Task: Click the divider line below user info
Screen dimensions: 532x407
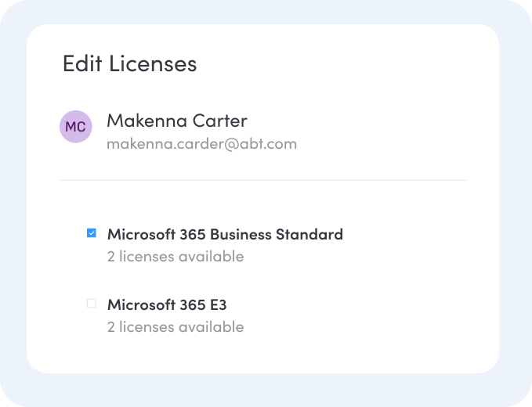Action: coord(263,180)
